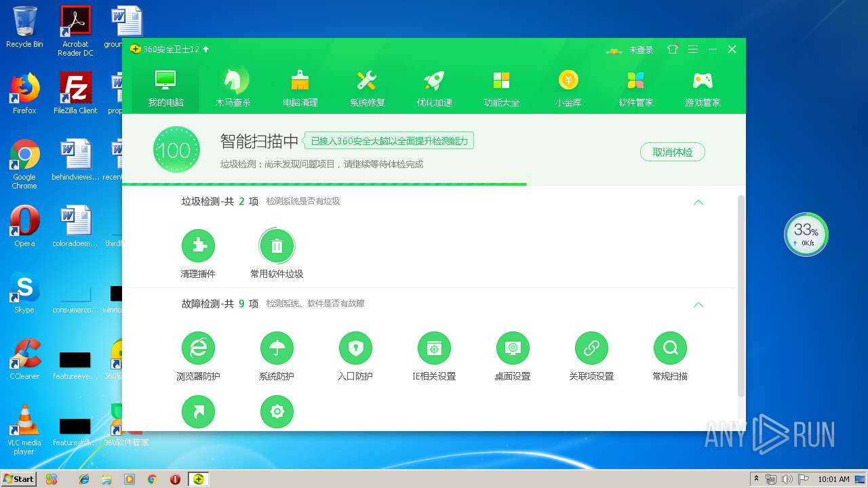Open coloradoem Word document on desktop
Screen dimensions: 868x488
click(75, 226)
